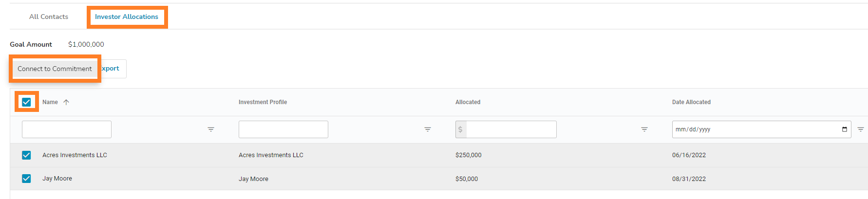Focus the Investment Profile filter text box
Image resolution: width=868 pixels, height=199 pixels.
point(283,129)
